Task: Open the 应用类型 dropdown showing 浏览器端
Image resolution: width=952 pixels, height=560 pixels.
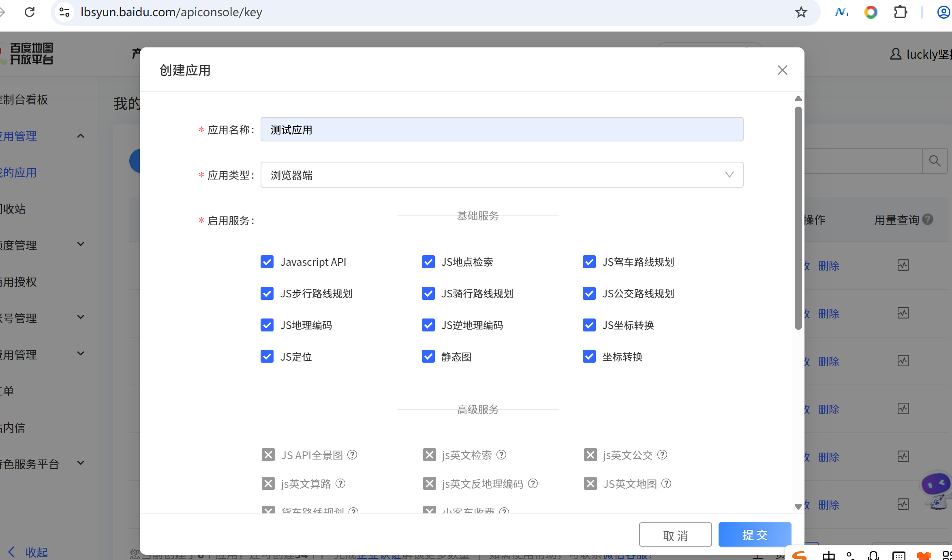Action: click(502, 175)
